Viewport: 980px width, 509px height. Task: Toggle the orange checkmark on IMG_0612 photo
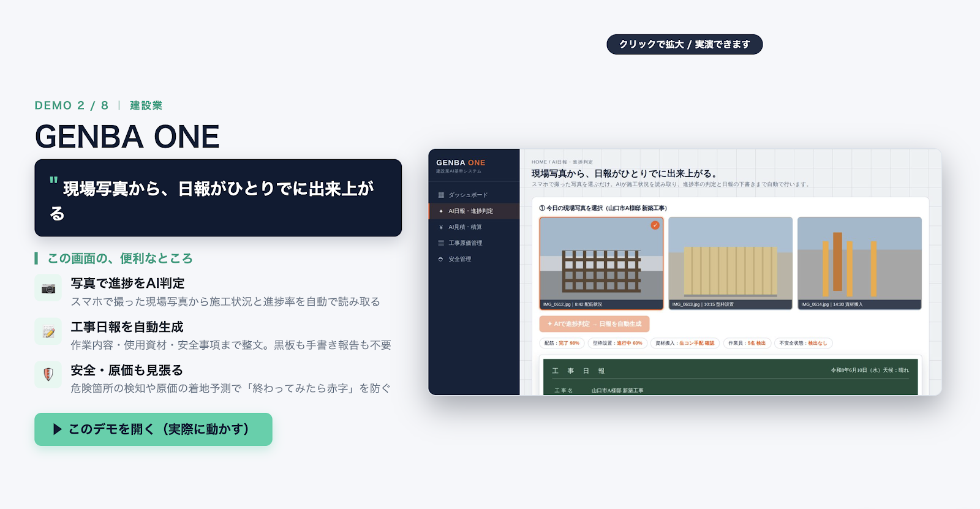click(655, 225)
